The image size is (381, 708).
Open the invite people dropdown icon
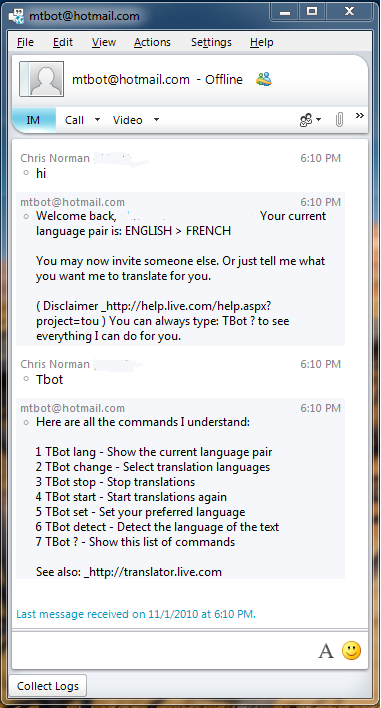[310, 120]
